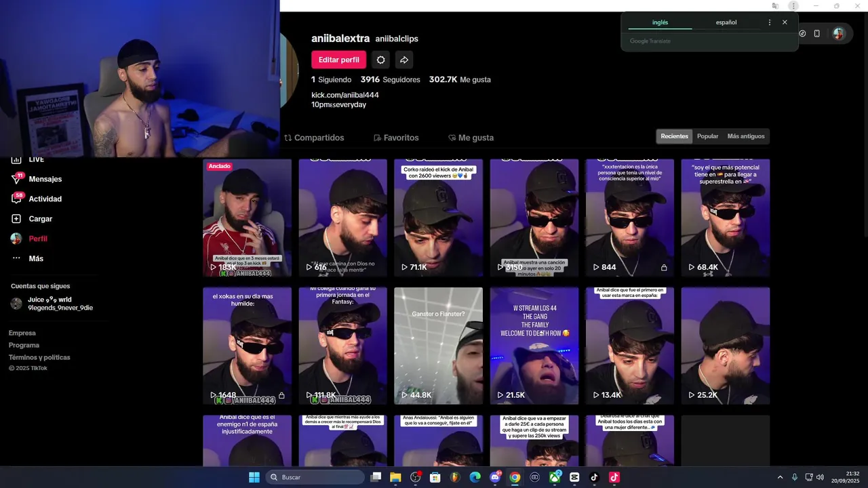868x488 pixels.
Task: Open Xbox app from taskbar
Action: coord(555,477)
